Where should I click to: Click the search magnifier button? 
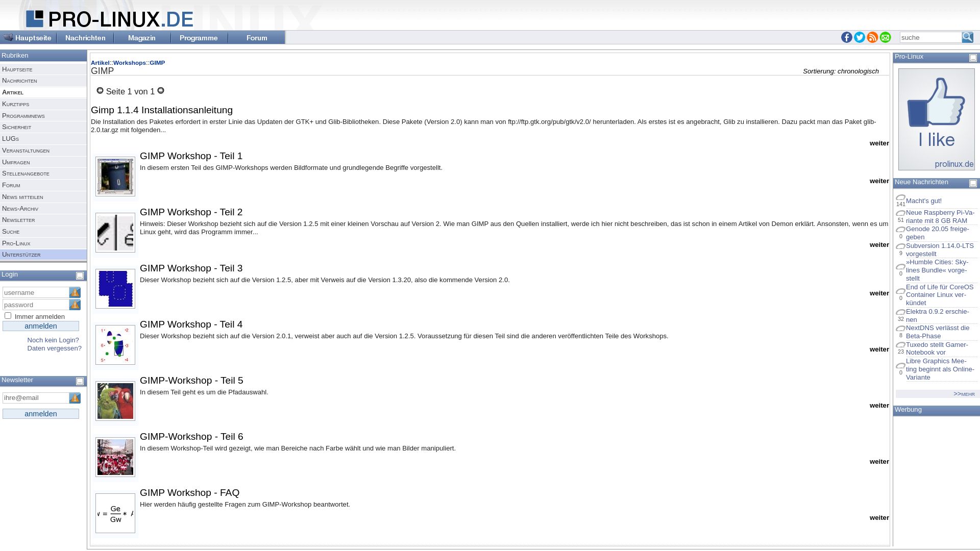pyautogui.click(x=967, y=37)
